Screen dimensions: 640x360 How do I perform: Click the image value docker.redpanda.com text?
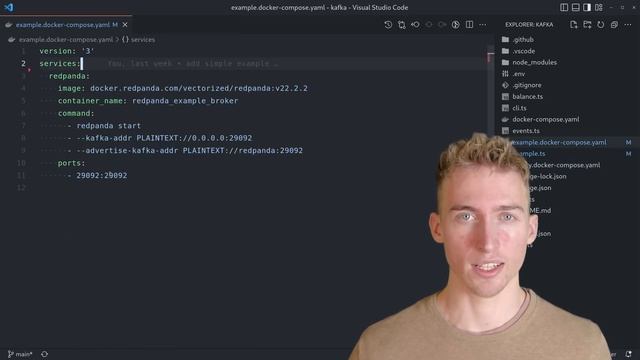(x=199, y=88)
